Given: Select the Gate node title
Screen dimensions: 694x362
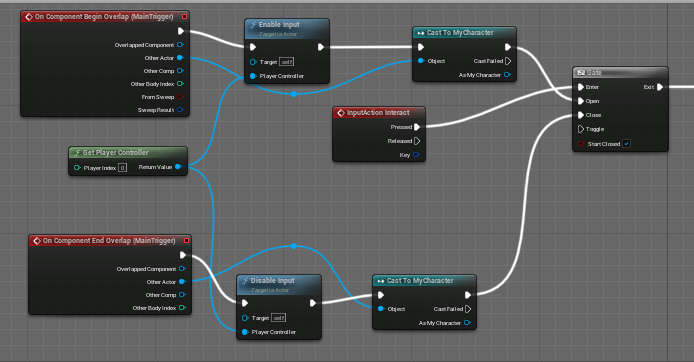Looking at the screenshot, I should pos(594,73).
